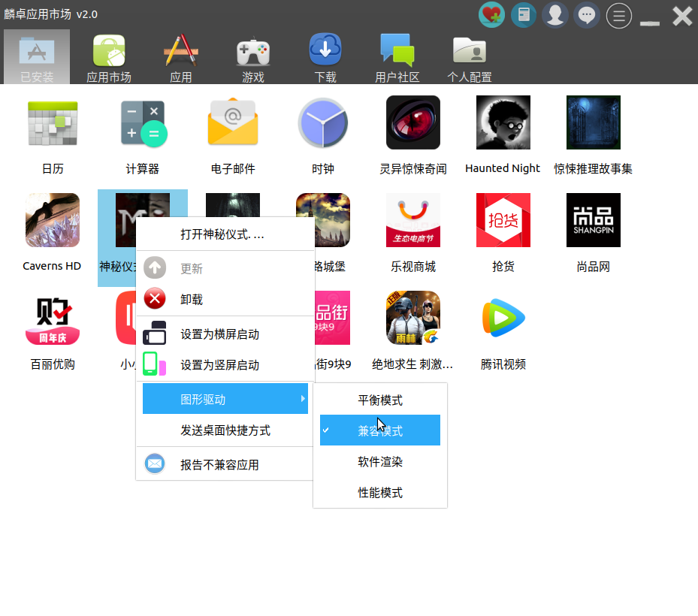Click the dark corridor app thumbnail behind menu
This screenshot has width=698, height=616.
tap(233, 205)
